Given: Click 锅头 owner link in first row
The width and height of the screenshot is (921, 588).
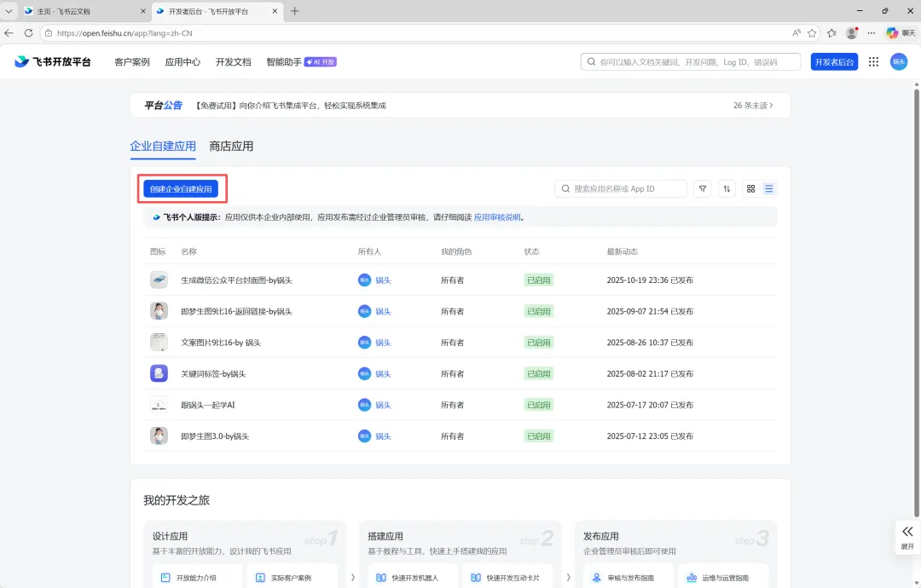Looking at the screenshot, I should click(x=383, y=280).
